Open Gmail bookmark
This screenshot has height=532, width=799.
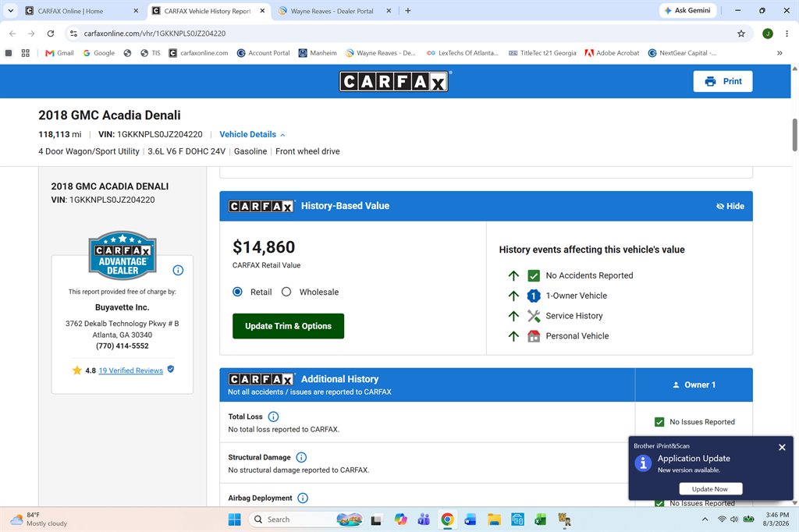click(x=59, y=53)
